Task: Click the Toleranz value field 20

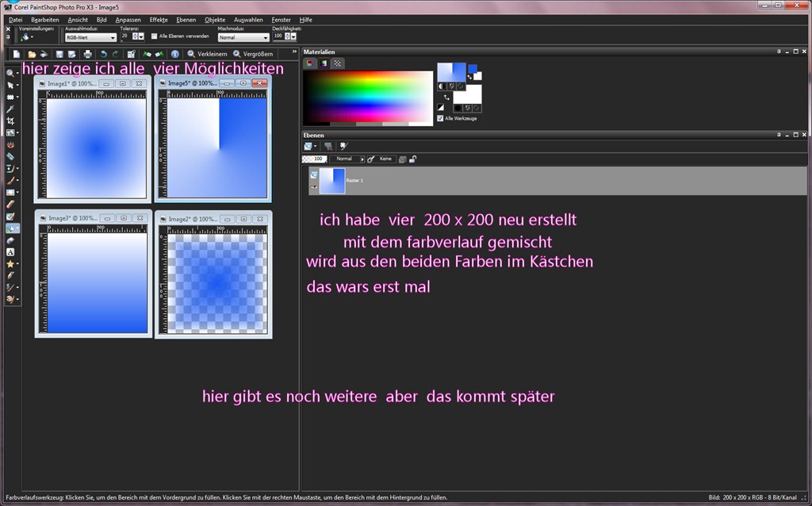Action: tap(126, 36)
